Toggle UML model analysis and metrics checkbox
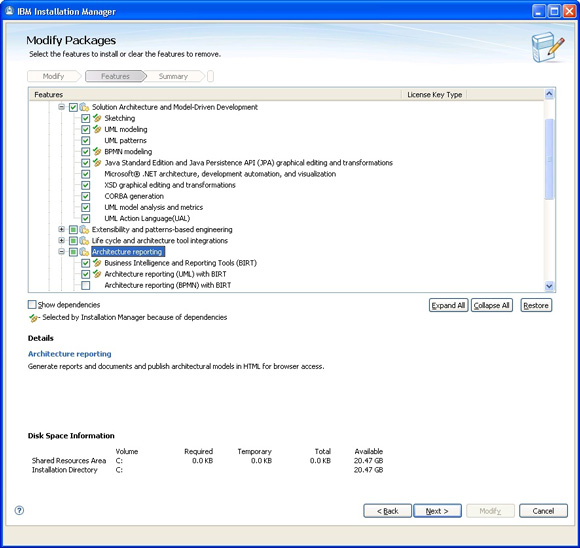The image size is (580, 548). pyautogui.click(x=85, y=207)
